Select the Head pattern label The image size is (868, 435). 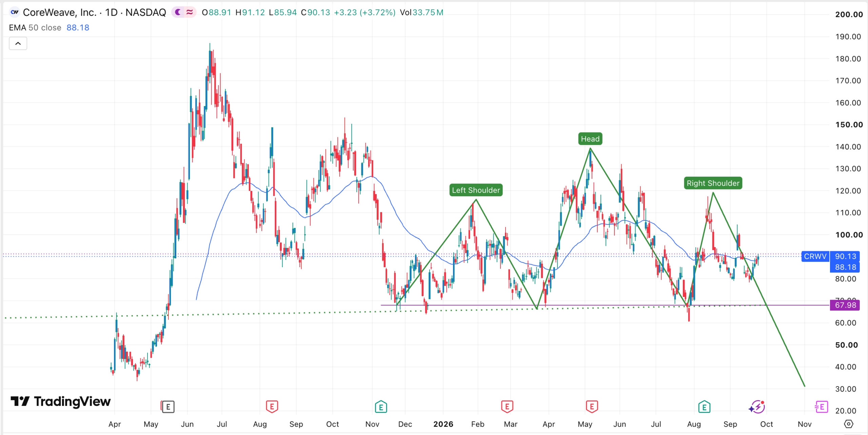[x=590, y=139]
